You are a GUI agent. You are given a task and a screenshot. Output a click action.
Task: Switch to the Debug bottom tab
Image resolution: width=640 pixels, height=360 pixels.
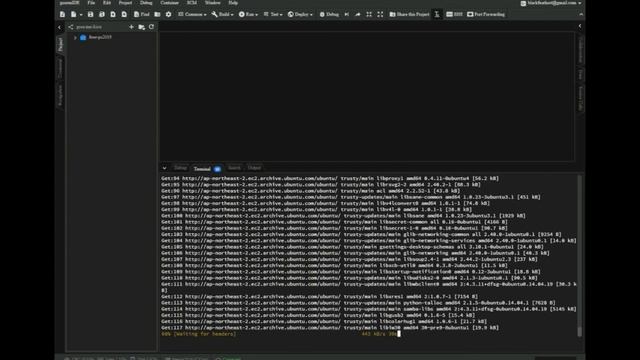tap(180, 168)
